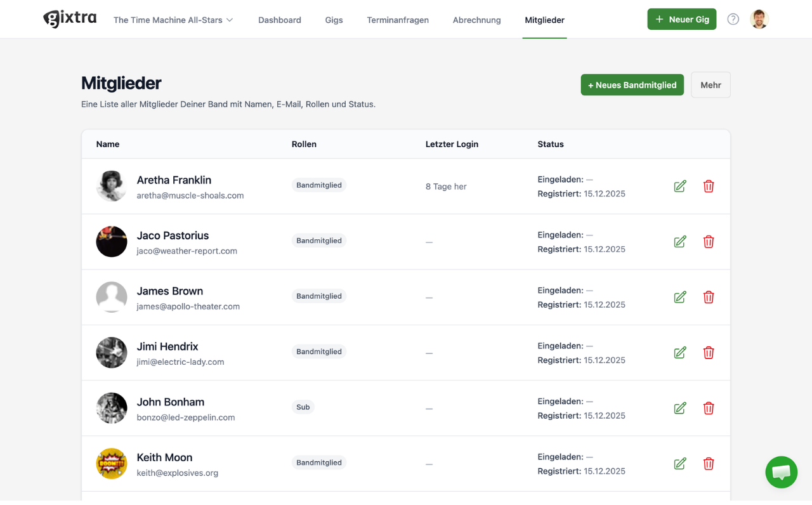Edit Aretha Franklin's member entry
812x505 pixels.
point(680,186)
